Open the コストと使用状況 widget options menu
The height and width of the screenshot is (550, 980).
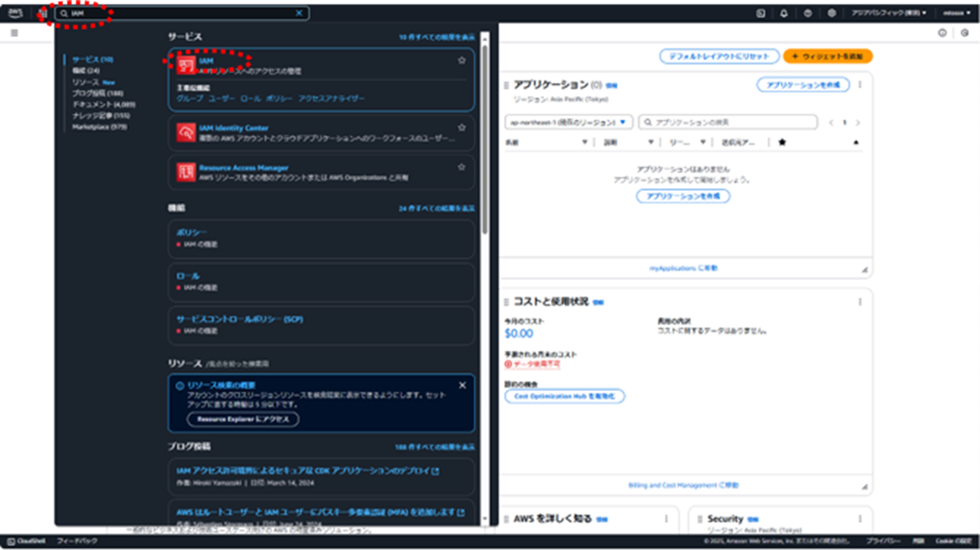(860, 302)
